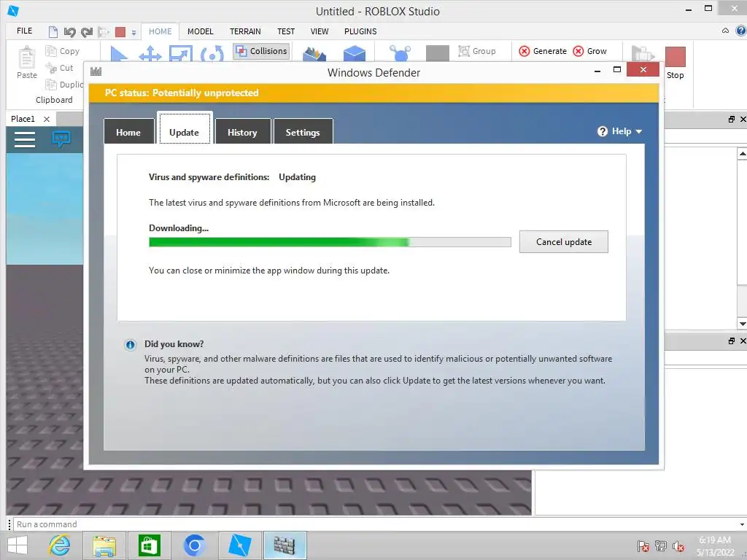Select the Move tool icon
Image resolution: width=747 pixels, height=560 pixels.
coord(150,53)
